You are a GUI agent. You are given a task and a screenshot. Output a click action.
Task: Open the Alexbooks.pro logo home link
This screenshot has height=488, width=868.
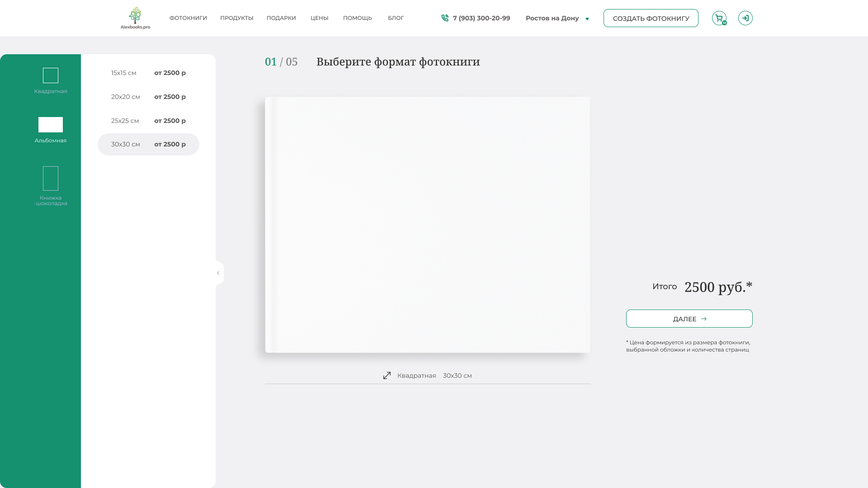coord(135,18)
